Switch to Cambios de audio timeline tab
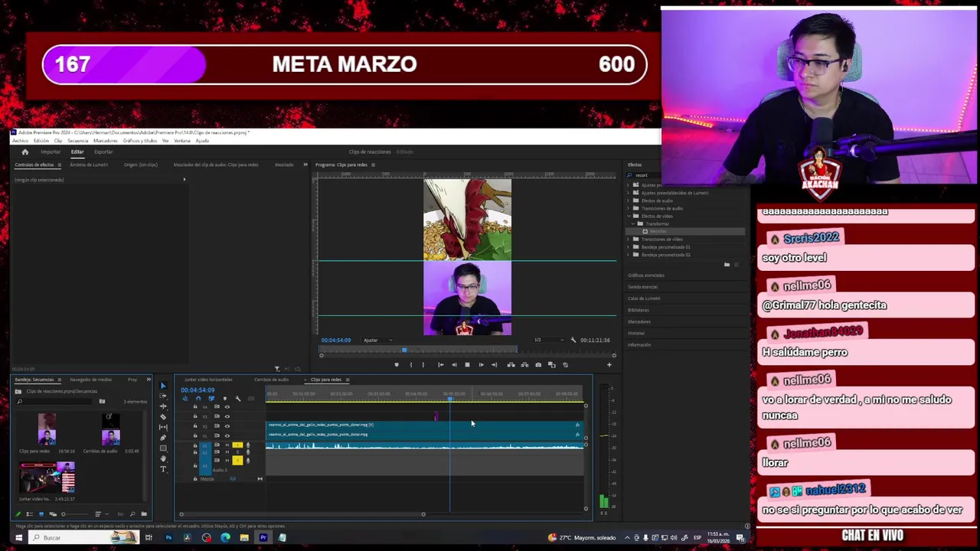The image size is (980, 551). (272, 380)
